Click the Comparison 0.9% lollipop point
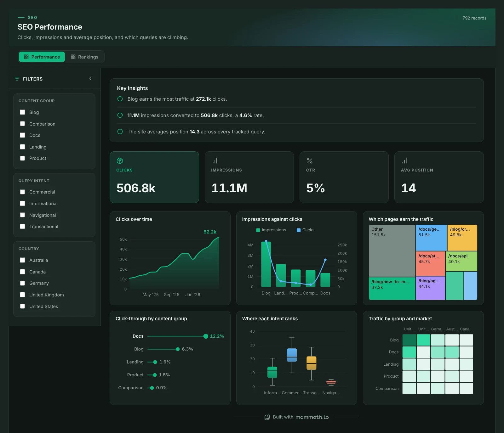Screen dimensions: 504x433 pos(152,388)
